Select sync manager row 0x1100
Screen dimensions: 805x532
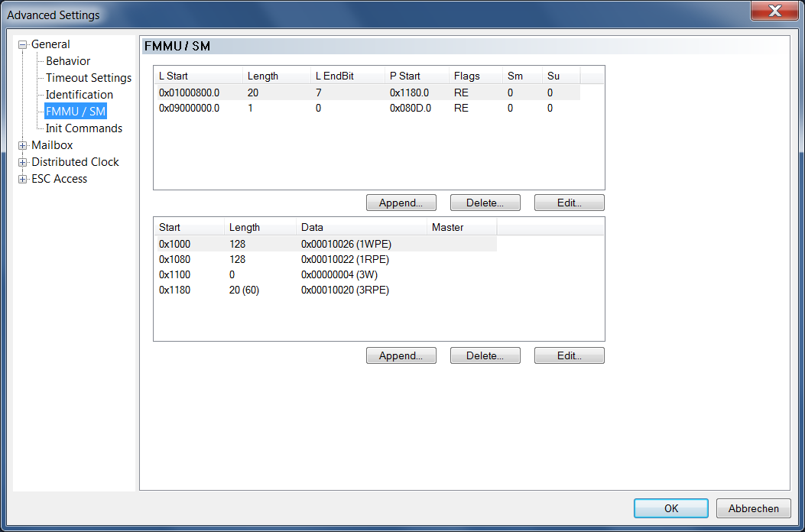pyautogui.click(x=326, y=274)
